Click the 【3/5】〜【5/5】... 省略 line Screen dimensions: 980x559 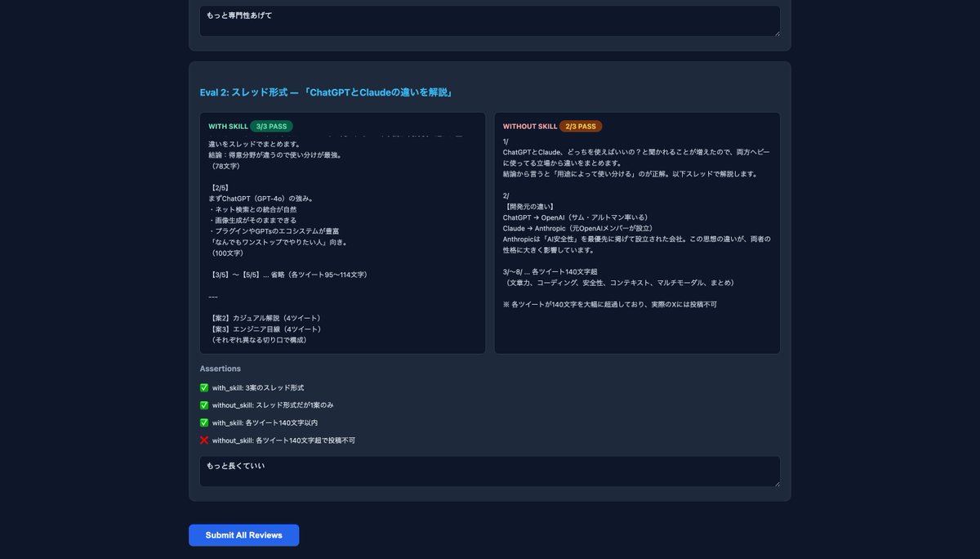click(x=287, y=275)
